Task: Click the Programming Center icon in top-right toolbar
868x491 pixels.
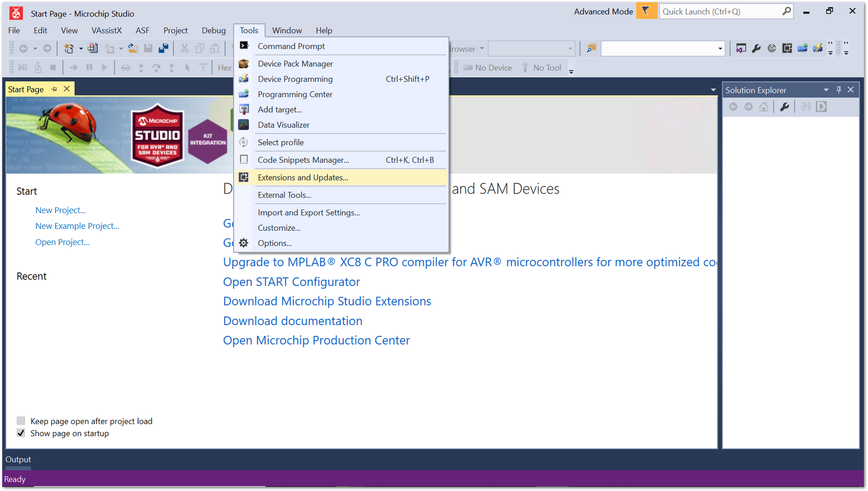Action: click(803, 48)
